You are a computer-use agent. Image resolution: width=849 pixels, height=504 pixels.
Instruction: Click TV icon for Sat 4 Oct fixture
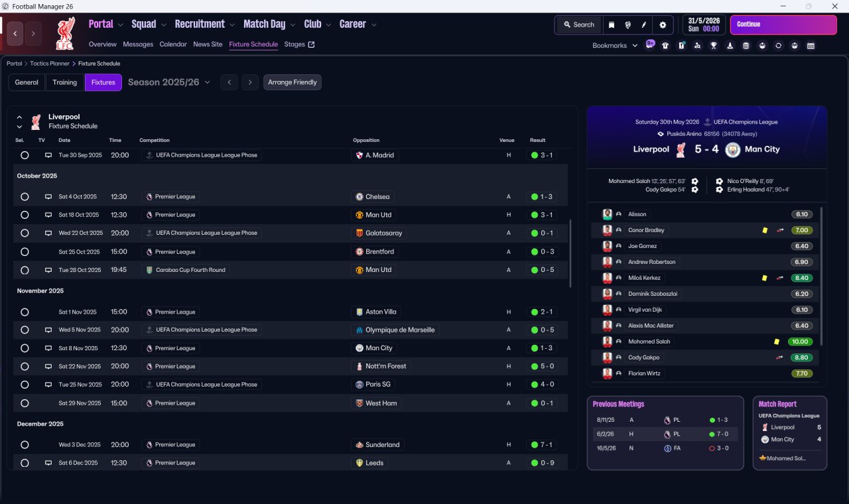pyautogui.click(x=48, y=197)
